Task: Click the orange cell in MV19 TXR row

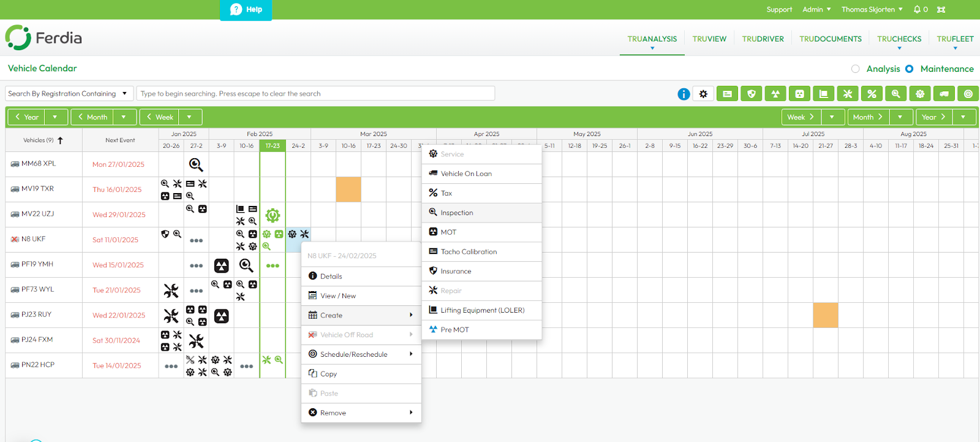Action: pos(349,189)
